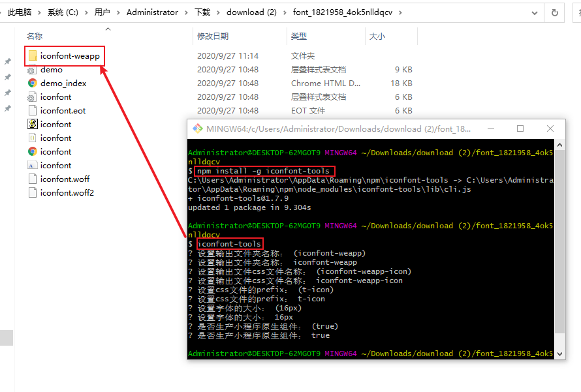Minimize the MINGW64 terminal window
This screenshot has height=392, width=581.
(x=491, y=128)
